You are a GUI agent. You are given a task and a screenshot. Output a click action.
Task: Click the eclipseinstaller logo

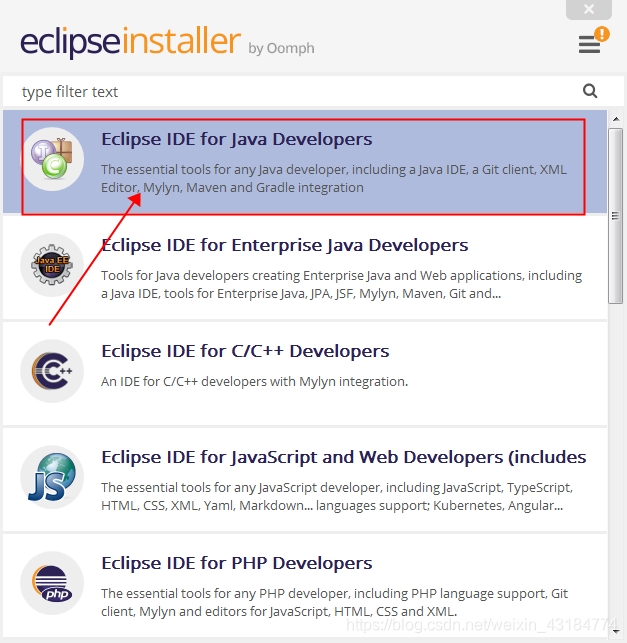point(130,41)
